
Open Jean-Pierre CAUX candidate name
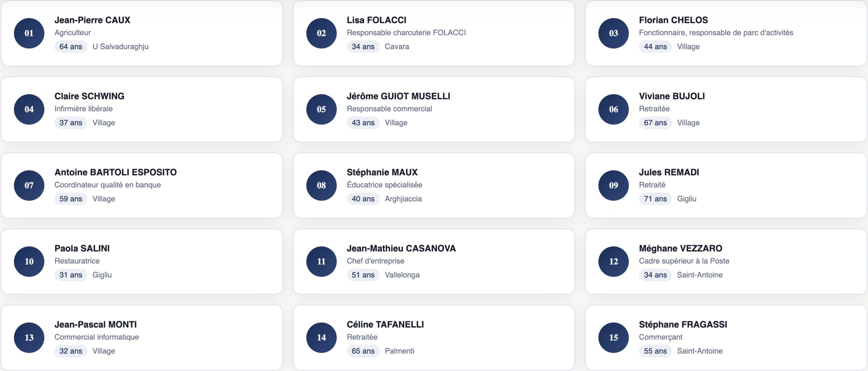92,20
